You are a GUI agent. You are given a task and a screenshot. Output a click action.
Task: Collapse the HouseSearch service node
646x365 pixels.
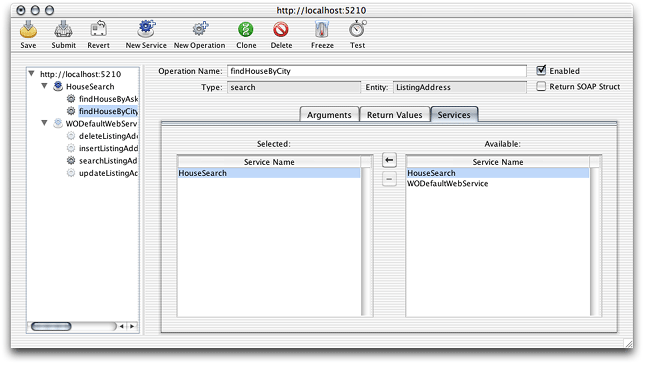click(44, 86)
